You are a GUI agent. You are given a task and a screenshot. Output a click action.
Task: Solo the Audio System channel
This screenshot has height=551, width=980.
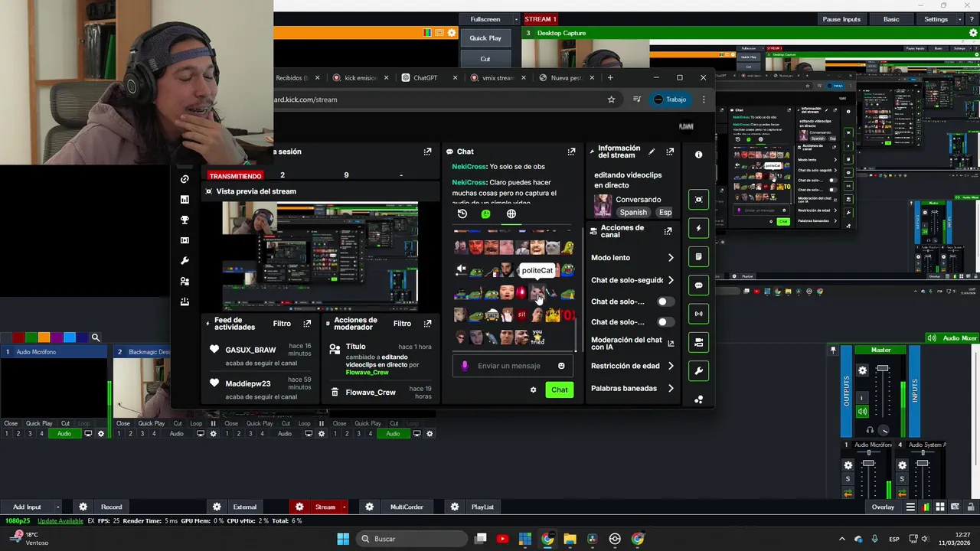902,479
